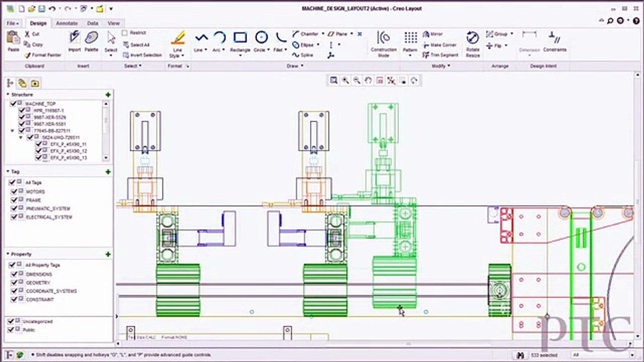Click the Undo arrow in quick access toolbar
644x362 pixels.
[52, 9]
